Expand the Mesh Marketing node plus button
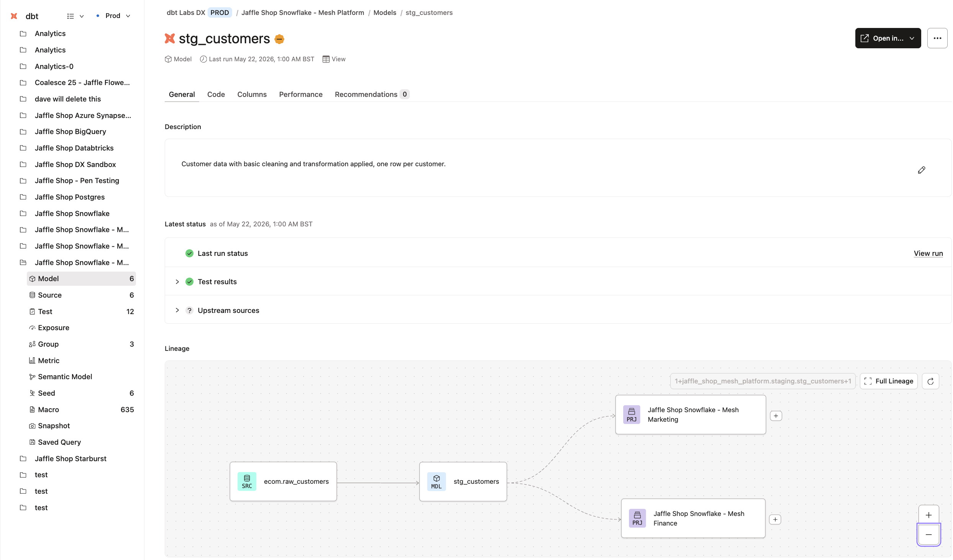 776,416
